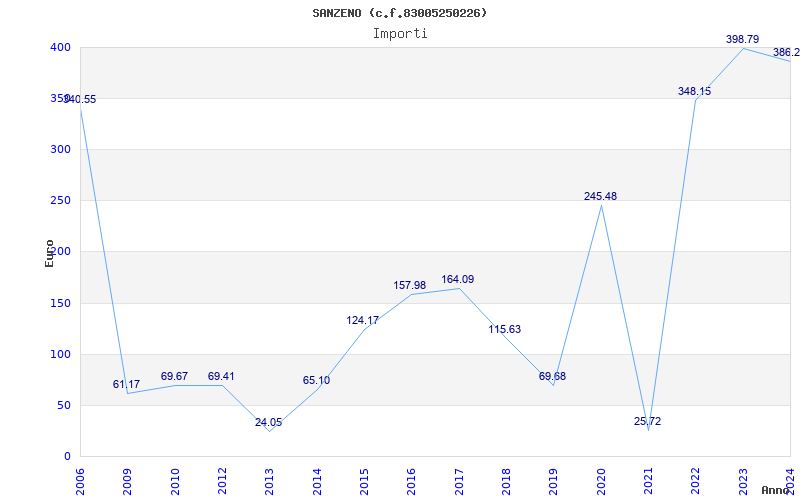Click the data label 398.79

click(742, 39)
